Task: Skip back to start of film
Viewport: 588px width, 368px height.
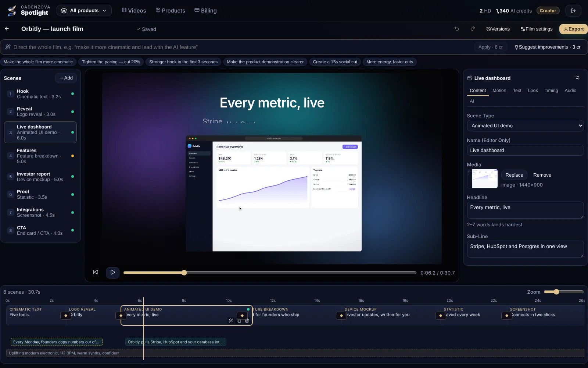Action: click(96, 272)
